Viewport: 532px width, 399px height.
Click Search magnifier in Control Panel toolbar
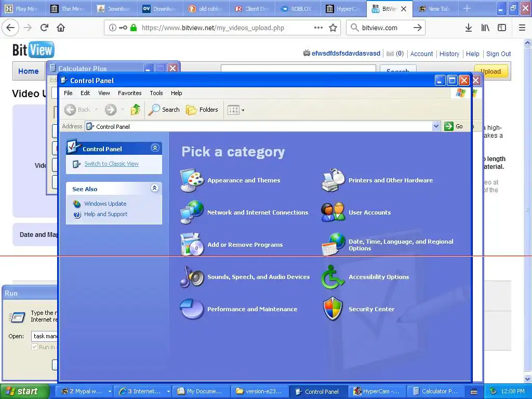pyautogui.click(x=164, y=110)
